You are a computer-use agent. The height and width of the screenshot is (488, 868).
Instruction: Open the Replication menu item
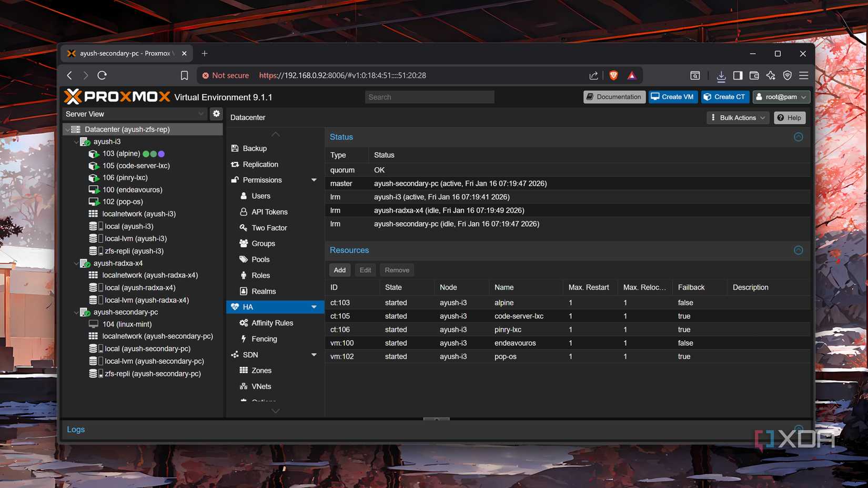[260, 164]
